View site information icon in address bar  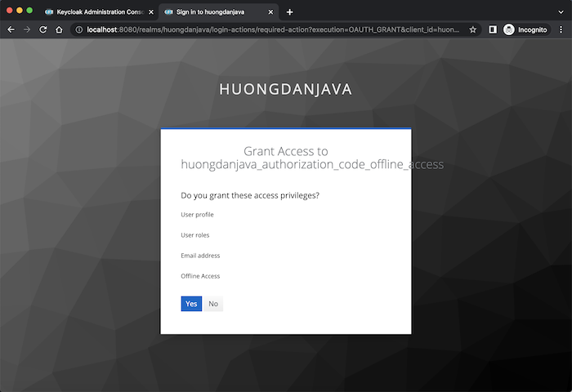point(78,29)
